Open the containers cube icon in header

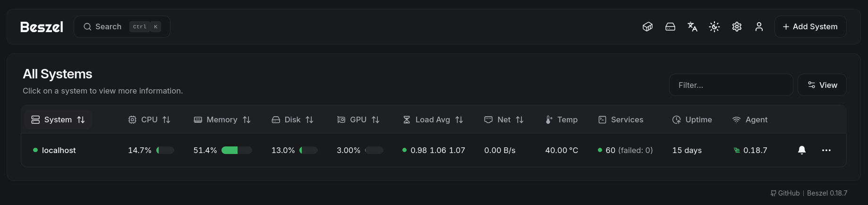coord(647,27)
